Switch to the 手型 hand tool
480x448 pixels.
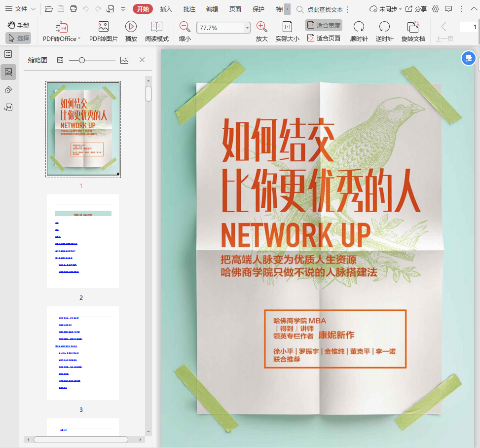(x=18, y=25)
